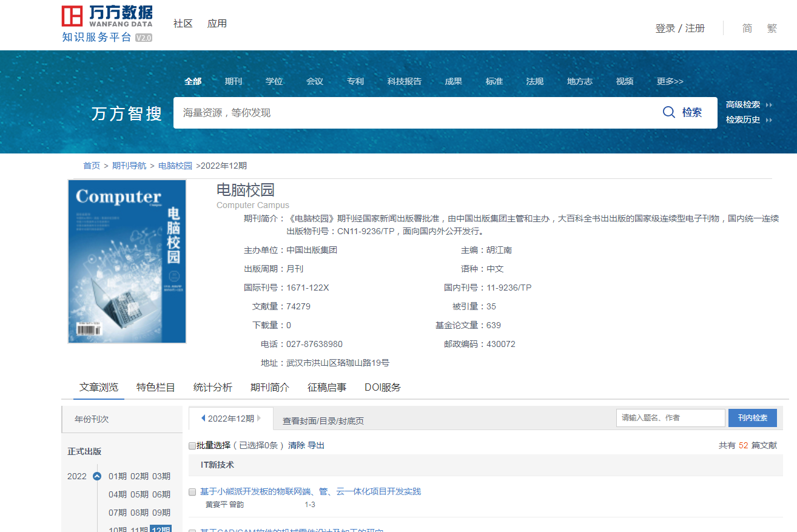Click the 2022年12期 issue tab
The height and width of the screenshot is (532, 797).
coord(231,419)
